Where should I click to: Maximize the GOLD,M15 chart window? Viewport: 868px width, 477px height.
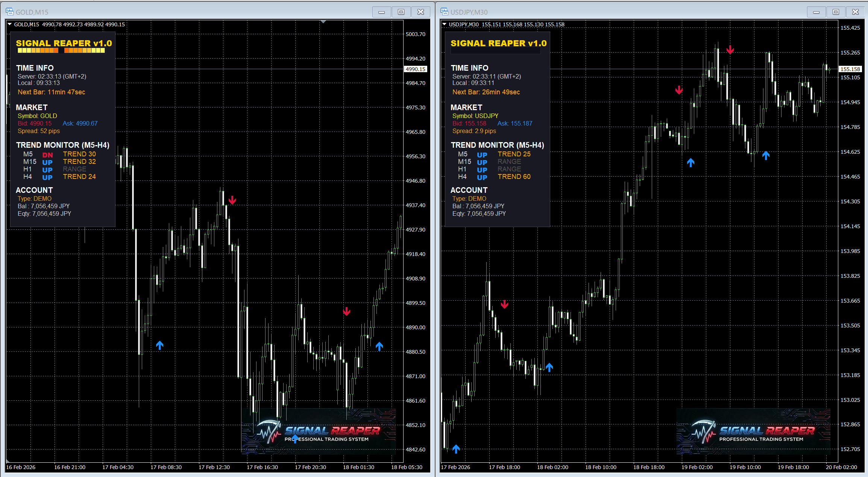(401, 12)
